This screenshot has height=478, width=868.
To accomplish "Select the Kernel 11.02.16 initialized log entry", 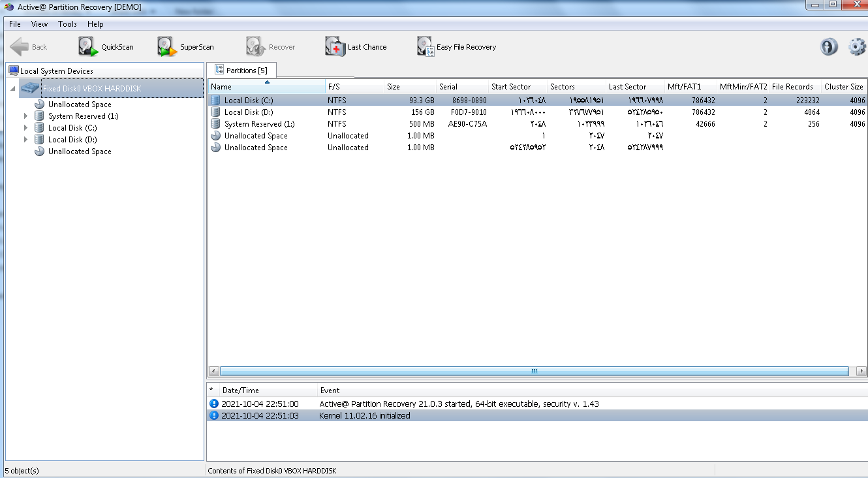I will tap(537, 415).
